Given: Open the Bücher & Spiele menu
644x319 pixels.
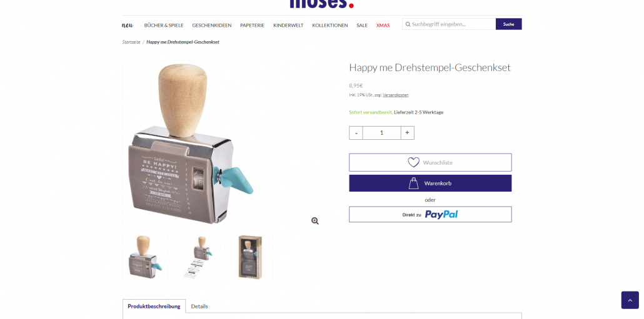Looking at the screenshot, I should click(164, 26).
